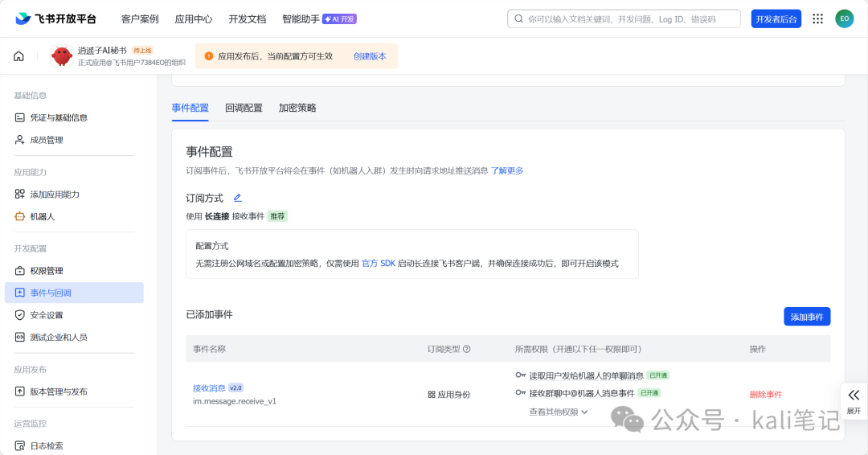Switch to the 回调配置 tab
The width and height of the screenshot is (868, 455).
[x=244, y=108]
